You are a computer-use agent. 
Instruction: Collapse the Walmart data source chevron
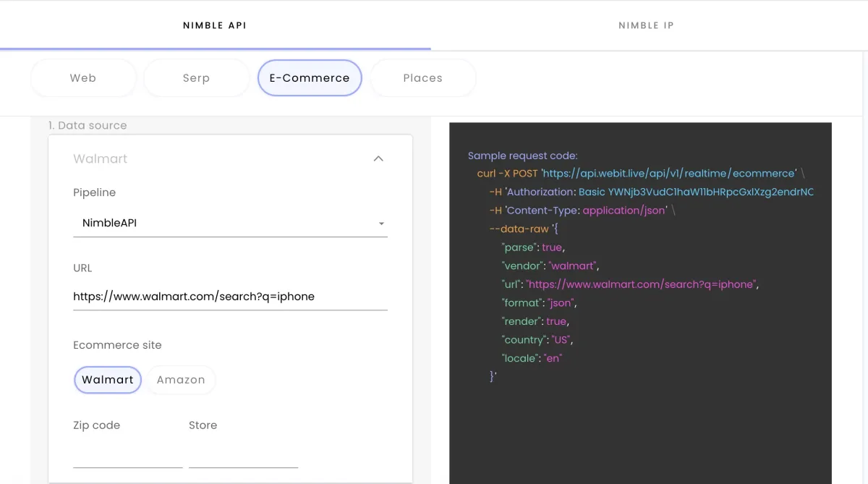pos(378,158)
